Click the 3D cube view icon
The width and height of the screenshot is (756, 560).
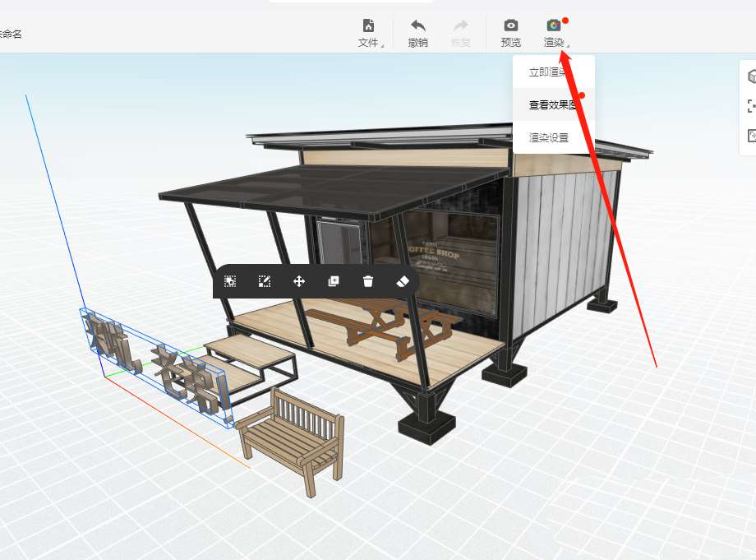click(x=750, y=76)
